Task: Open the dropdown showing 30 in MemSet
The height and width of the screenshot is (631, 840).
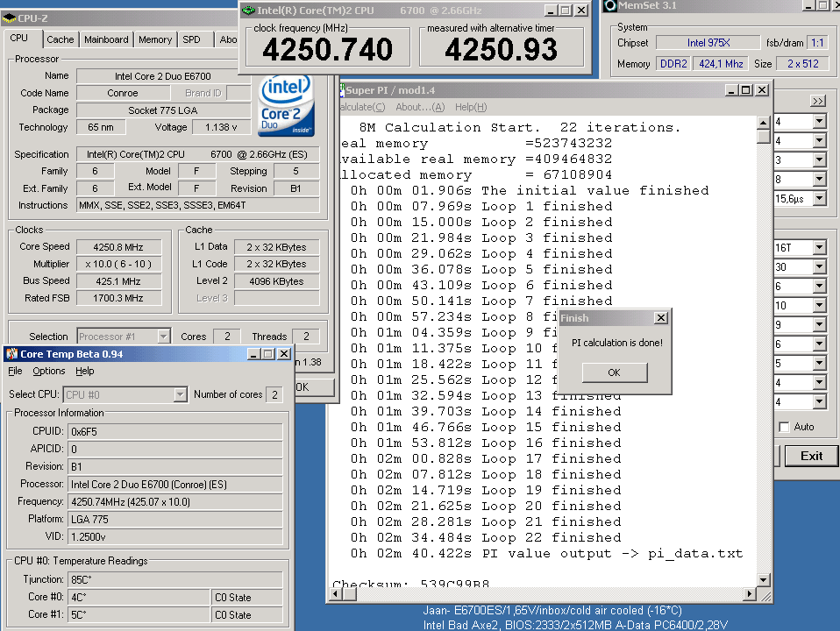Action: (x=819, y=266)
